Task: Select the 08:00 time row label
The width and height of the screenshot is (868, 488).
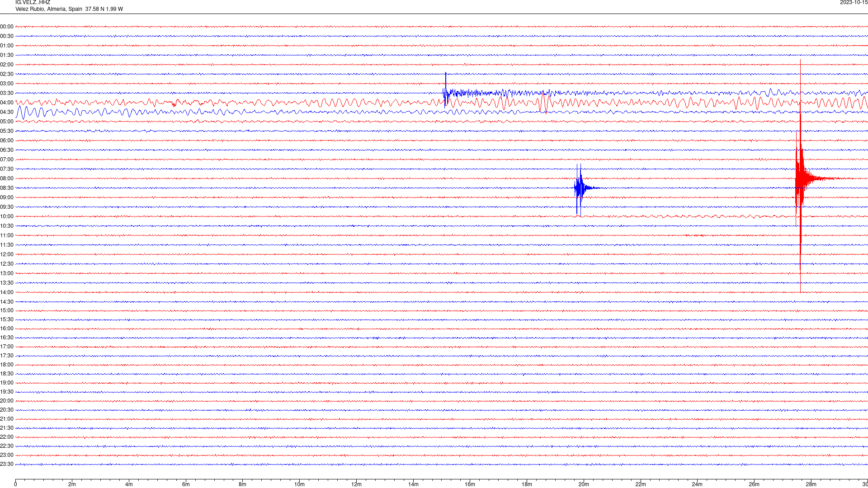Action: coord(7,179)
